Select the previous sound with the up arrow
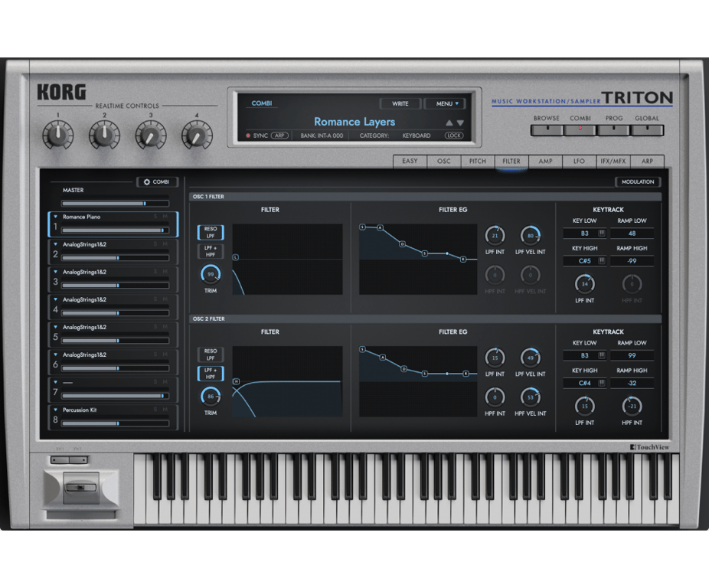 [449, 122]
